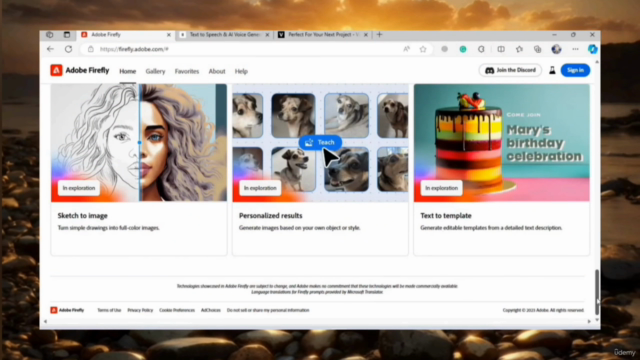This screenshot has width=640, height=360.
Task: Open the collections icon in browser toolbar
Action: click(538, 49)
